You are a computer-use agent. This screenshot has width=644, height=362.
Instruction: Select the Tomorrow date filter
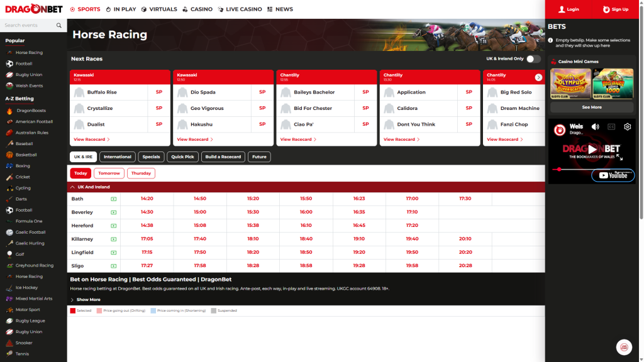coord(109,173)
